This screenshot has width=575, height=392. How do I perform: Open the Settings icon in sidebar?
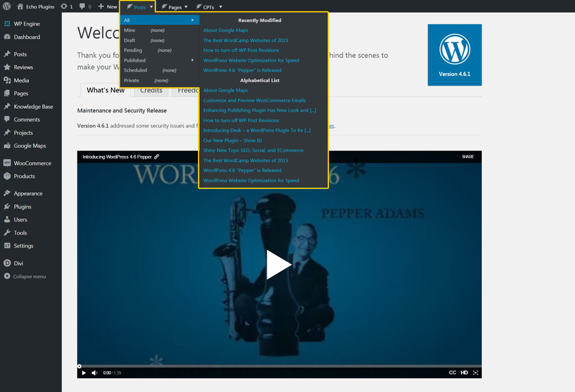(x=7, y=246)
